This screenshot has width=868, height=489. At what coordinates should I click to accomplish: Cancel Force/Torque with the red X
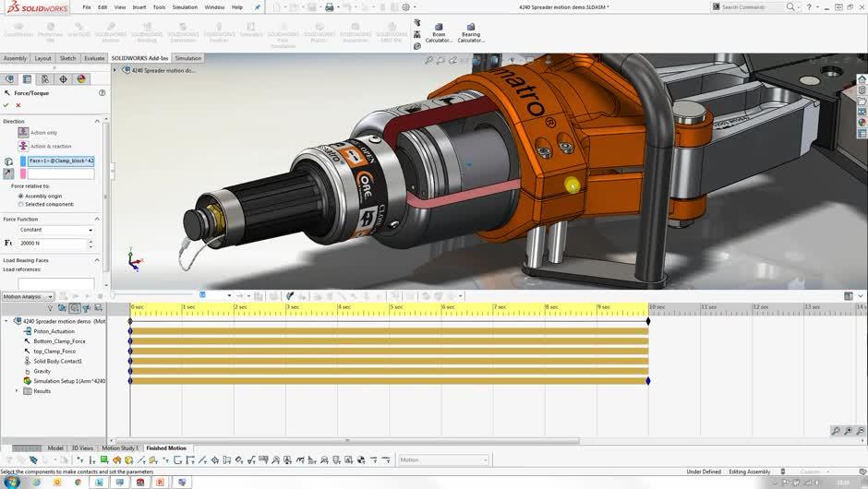(x=18, y=105)
